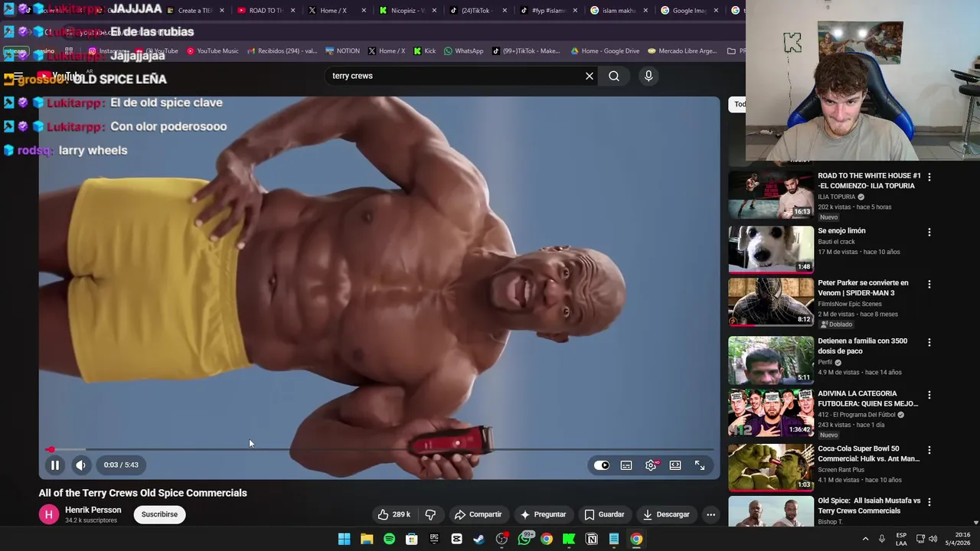Open ADIVINA LA CATEGORIA FUTBOLERA thumbnail
The width and height of the screenshot is (980, 551).
[771, 412]
